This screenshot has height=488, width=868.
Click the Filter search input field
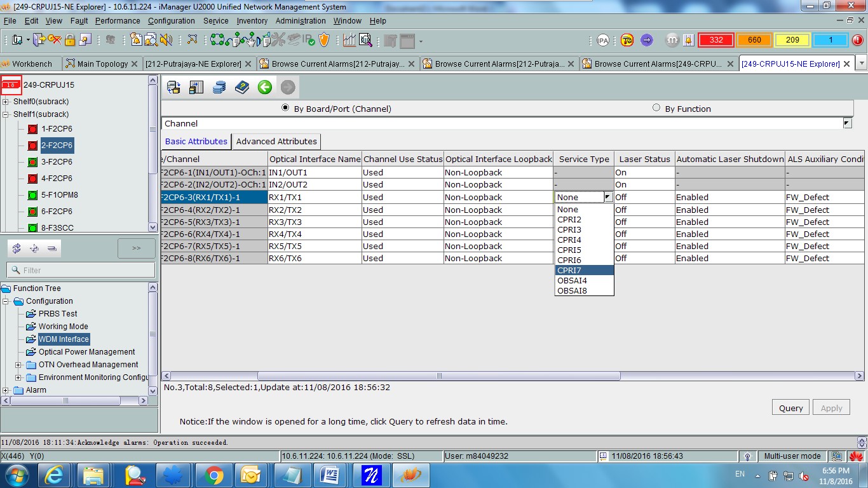point(81,270)
